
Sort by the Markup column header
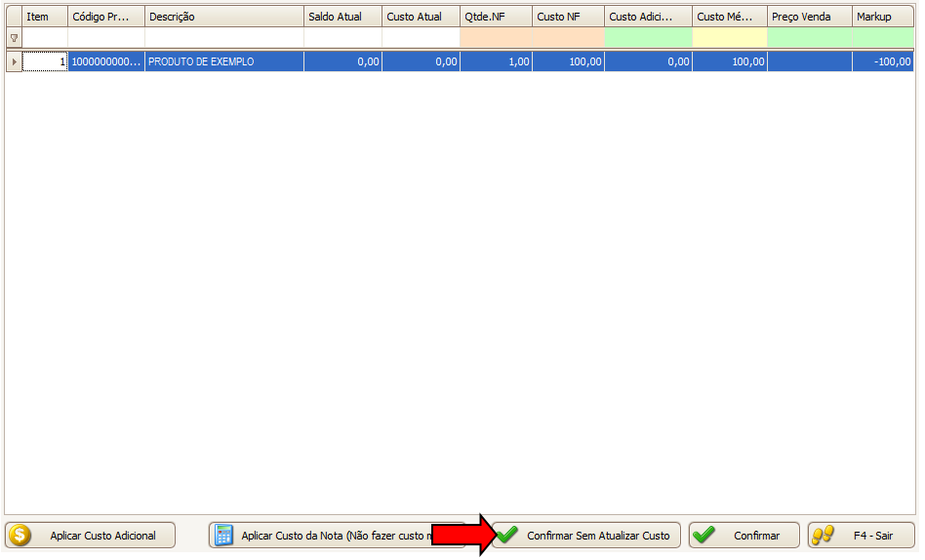coord(883,17)
